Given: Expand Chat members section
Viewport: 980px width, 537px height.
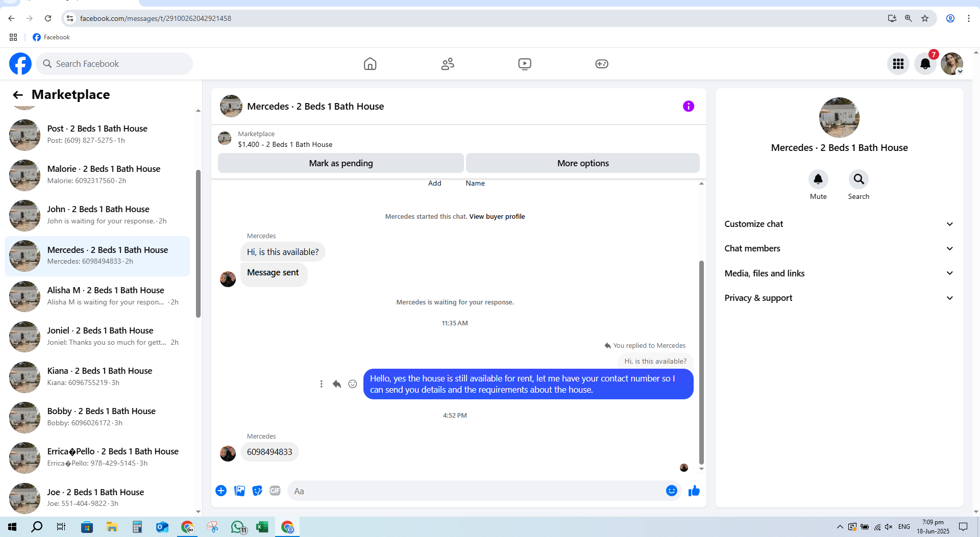Looking at the screenshot, I should click(839, 248).
